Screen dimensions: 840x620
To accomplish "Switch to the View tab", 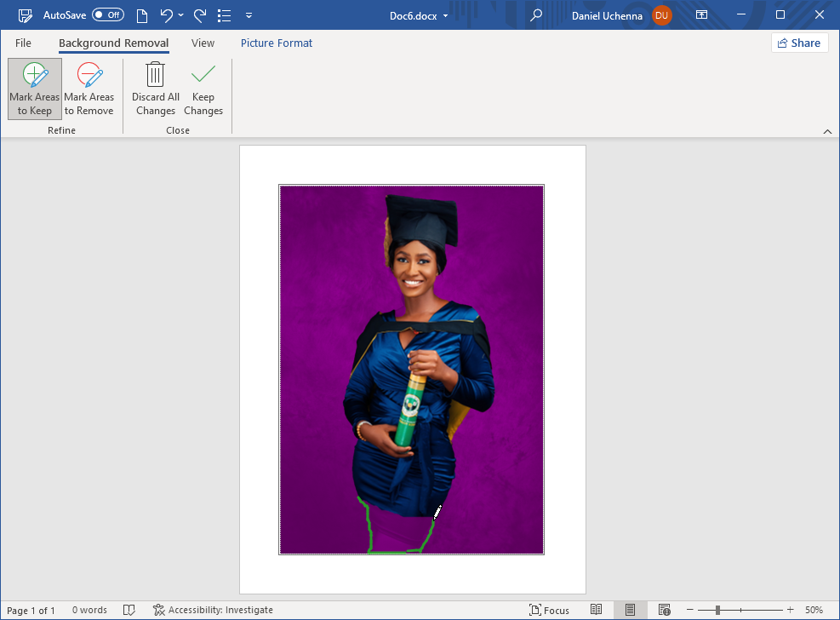I will tap(203, 43).
